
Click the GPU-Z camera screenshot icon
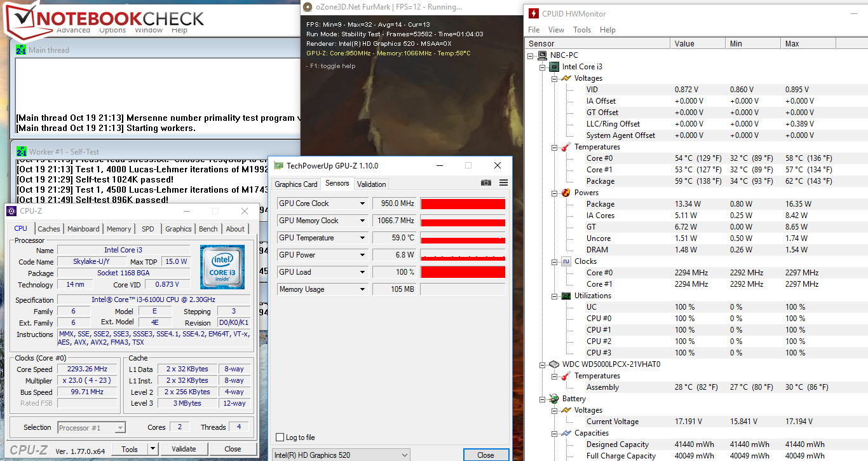coord(486,183)
